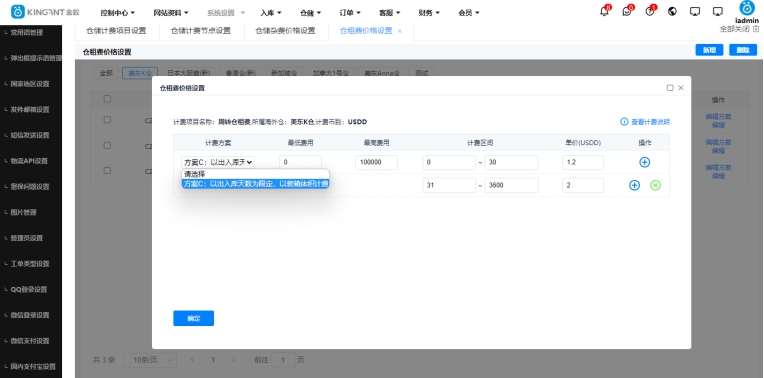Expand the 控制中心 top menu
Screen dimensions: 764x378
coord(117,13)
